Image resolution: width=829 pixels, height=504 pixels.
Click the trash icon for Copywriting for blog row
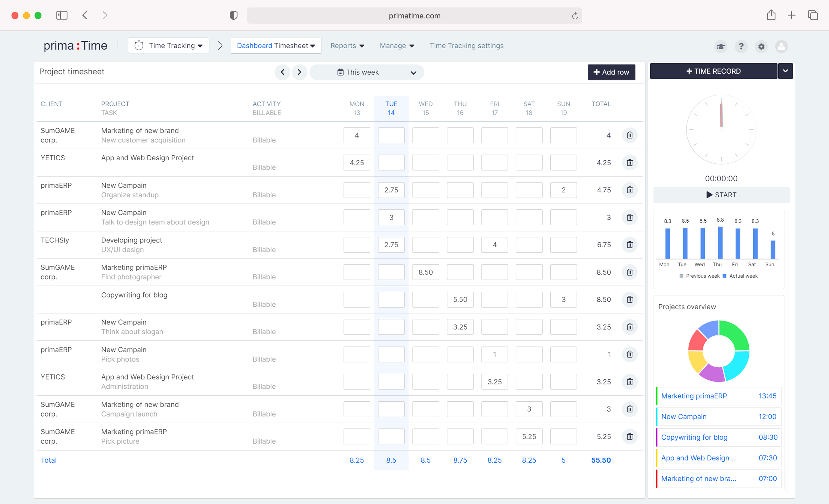point(630,299)
